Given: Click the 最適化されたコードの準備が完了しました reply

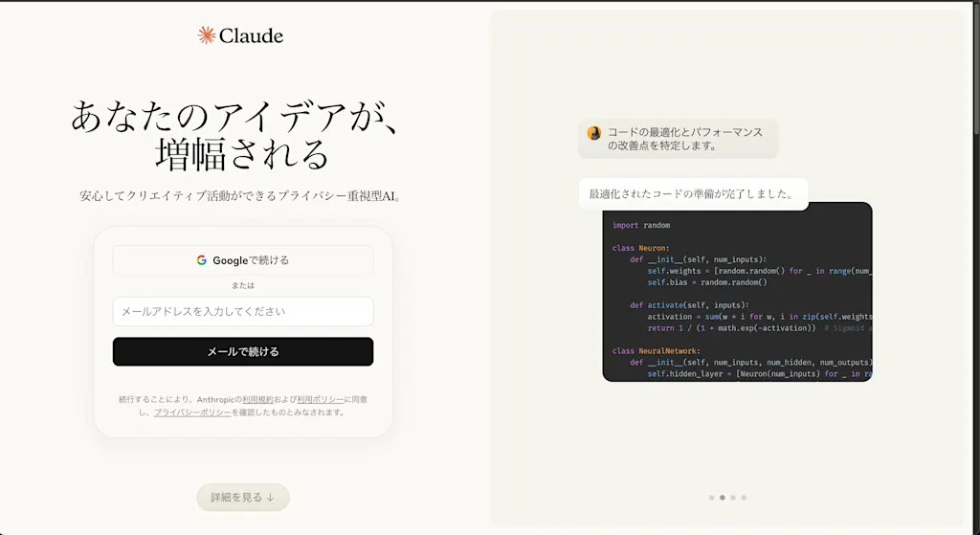Looking at the screenshot, I should pos(693,194).
